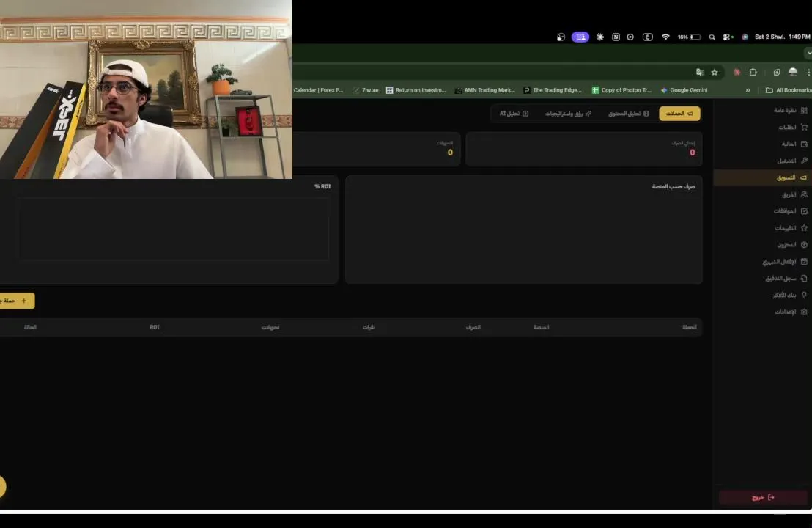Click the battery 16% indicator
The image size is (812, 528).
690,37
